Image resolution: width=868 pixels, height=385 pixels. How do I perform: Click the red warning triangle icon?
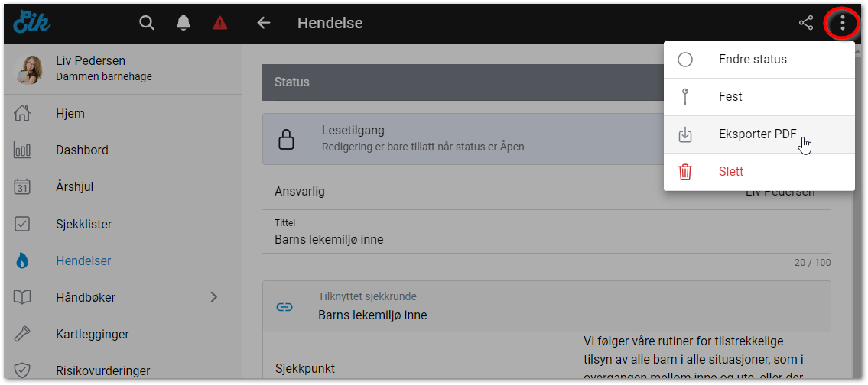tap(220, 23)
